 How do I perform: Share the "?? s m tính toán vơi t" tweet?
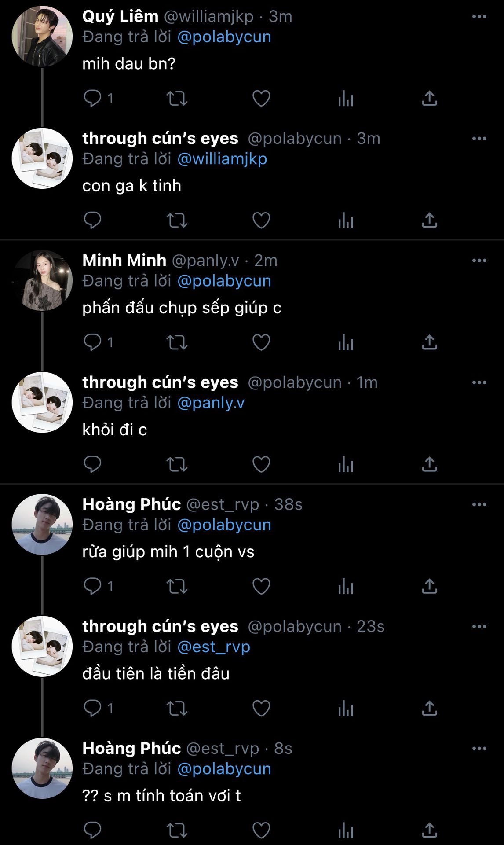pos(429,830)
